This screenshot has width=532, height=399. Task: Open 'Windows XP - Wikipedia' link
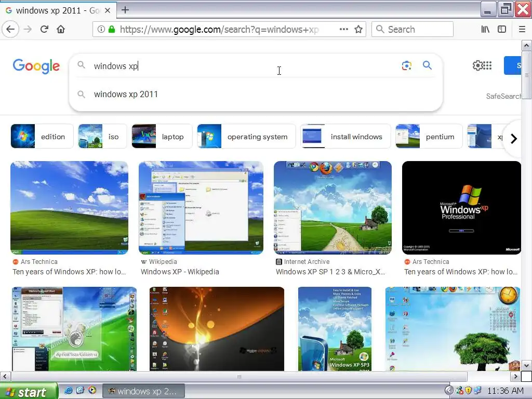[180, 272]
